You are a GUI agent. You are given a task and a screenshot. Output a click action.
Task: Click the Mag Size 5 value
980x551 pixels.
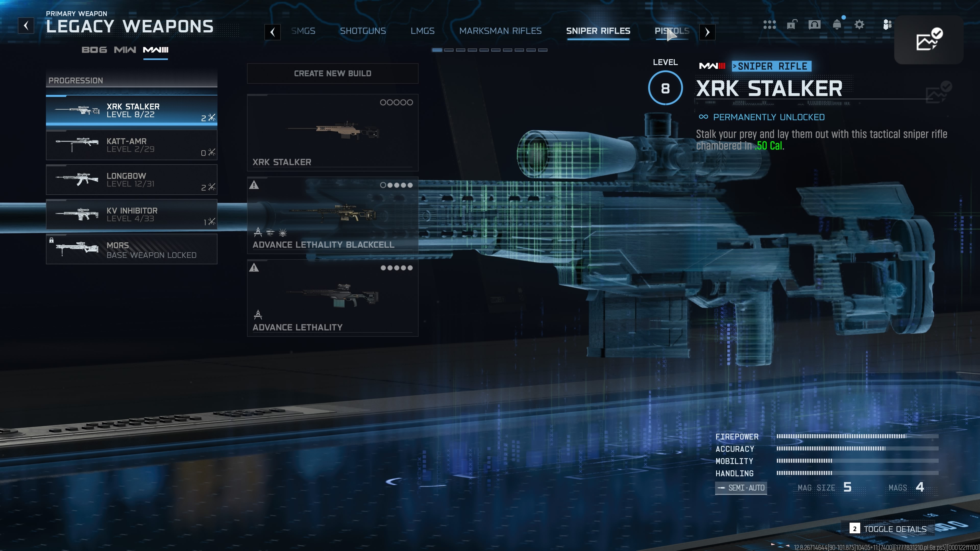(847, 487)
